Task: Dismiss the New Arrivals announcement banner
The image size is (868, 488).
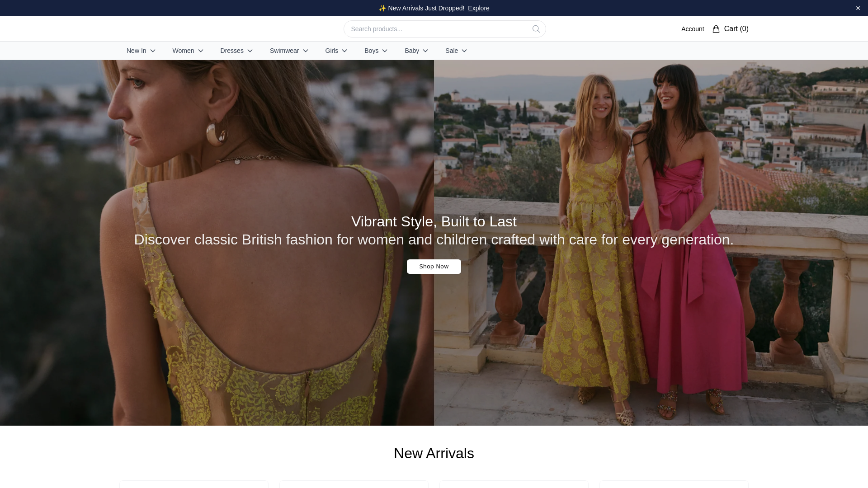Action: click(858, 8)
